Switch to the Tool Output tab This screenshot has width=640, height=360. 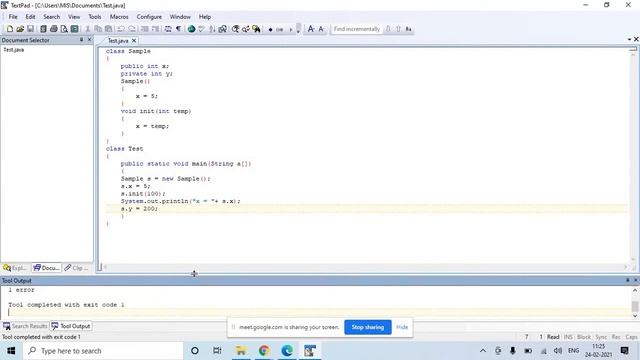71,326
